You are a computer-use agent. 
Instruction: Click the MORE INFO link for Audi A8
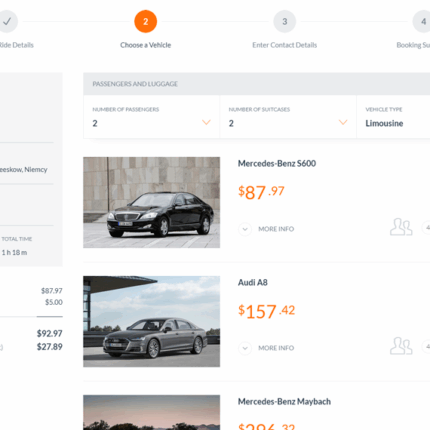(x=276, y=348)
